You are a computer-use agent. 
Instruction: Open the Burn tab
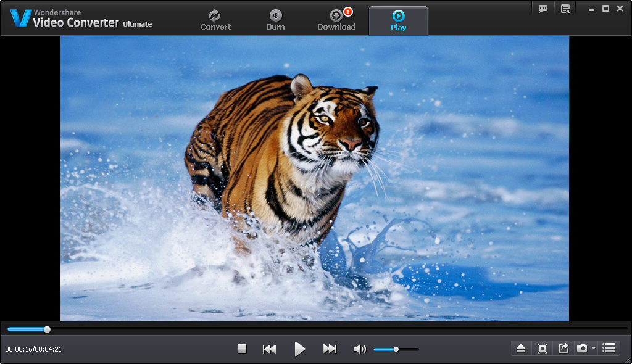(276, 20)
